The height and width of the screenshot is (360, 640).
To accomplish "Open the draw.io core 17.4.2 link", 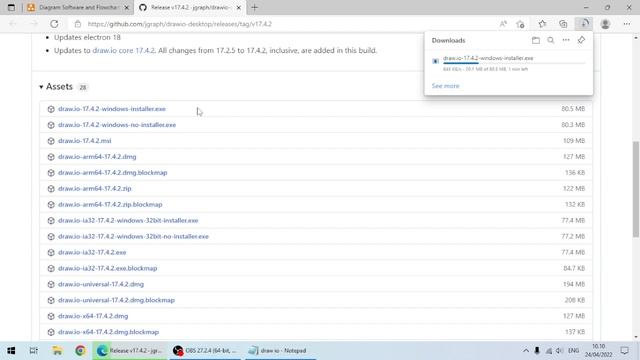I will click(124, 51).
